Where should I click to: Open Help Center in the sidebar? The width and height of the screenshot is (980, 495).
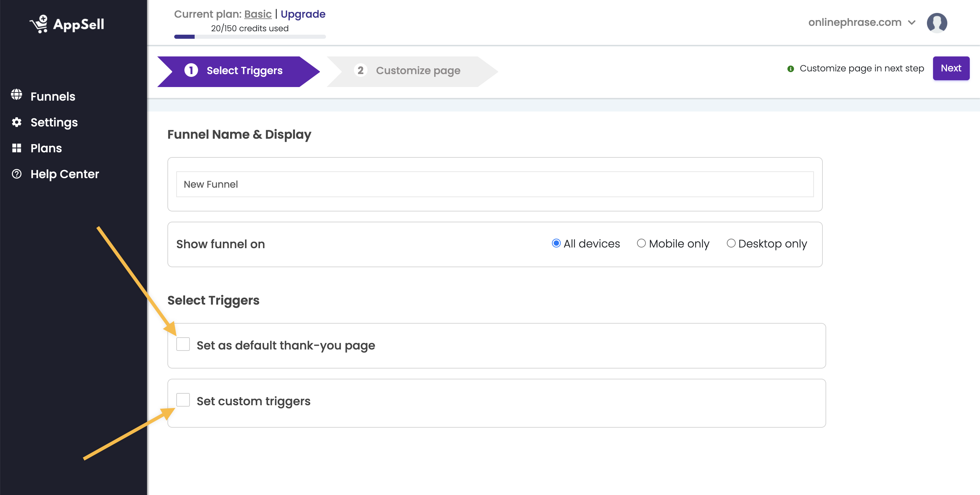[65, 174]
